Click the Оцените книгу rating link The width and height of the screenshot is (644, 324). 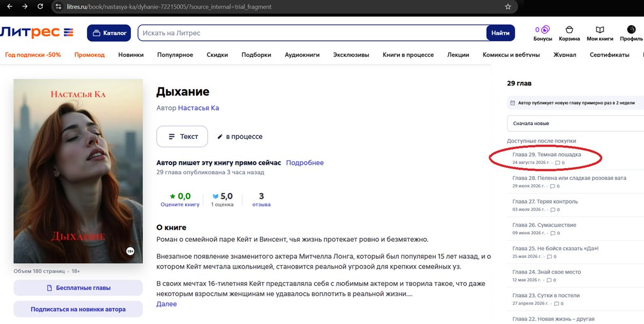(180, 205)
